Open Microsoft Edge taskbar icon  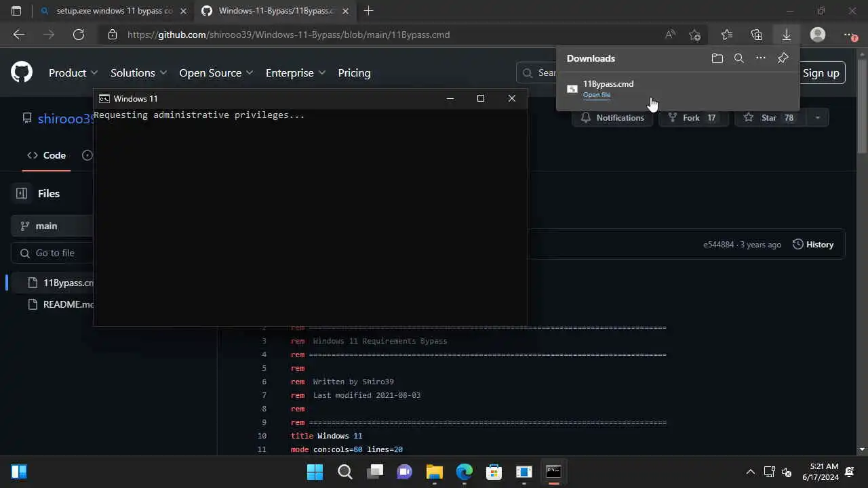(464, 472)
